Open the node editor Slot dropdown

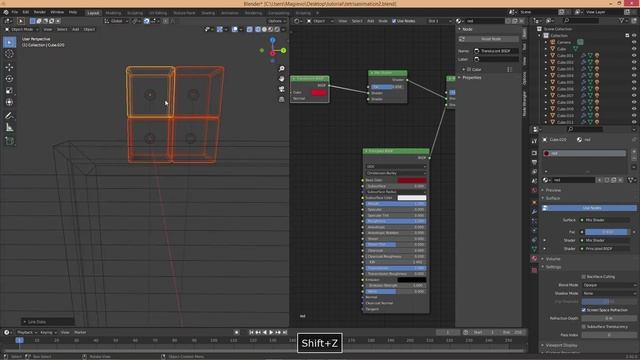[440, 21]
